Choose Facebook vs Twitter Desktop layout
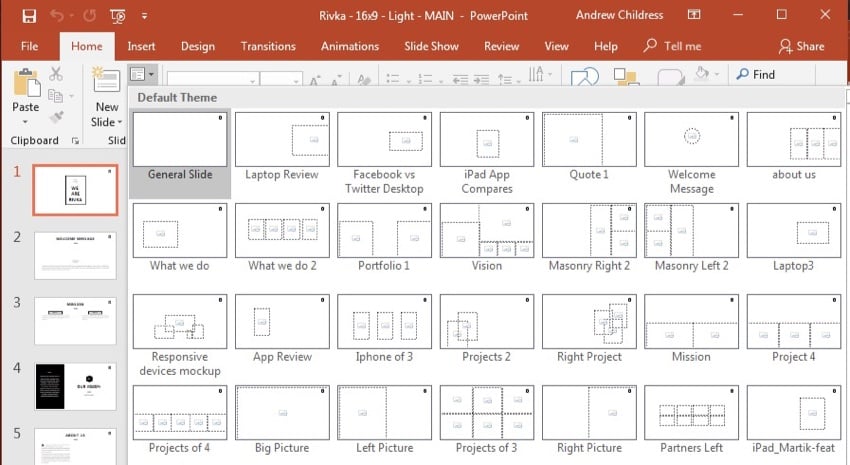The image size is (850, 465). tap(384, 153)
